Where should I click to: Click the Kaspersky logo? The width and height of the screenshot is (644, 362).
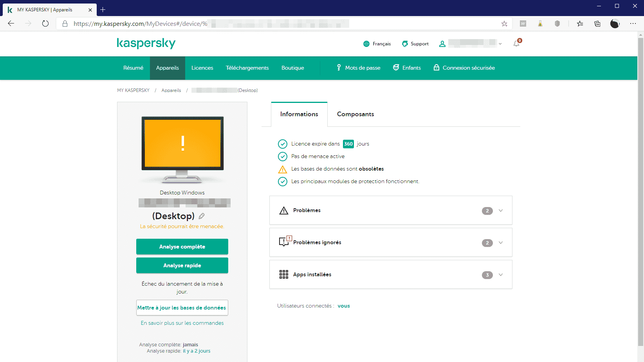[x=146, y=43]
